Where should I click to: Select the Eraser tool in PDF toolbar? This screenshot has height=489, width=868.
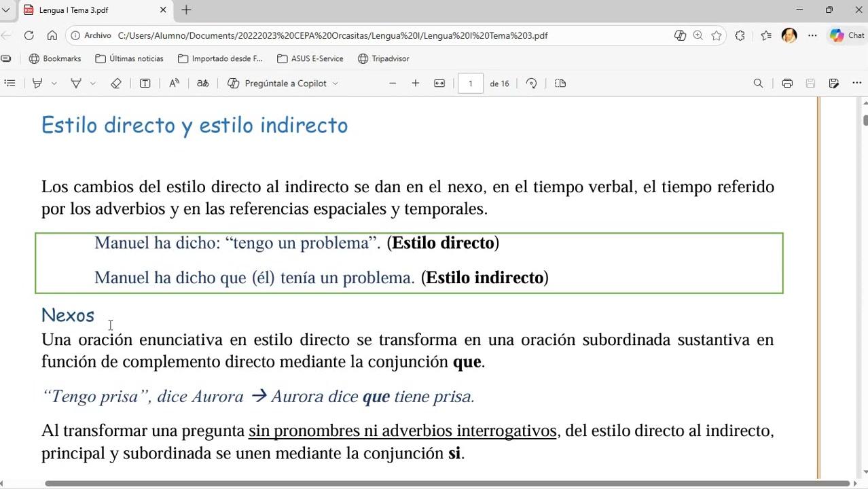(x=116, y=83)
